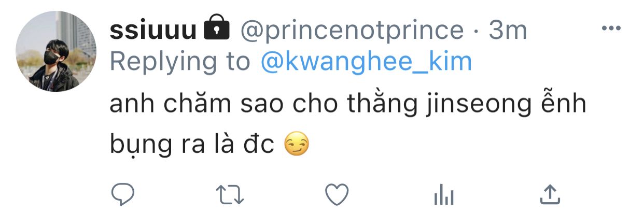Share the tweet via upload arrow icon

(x=550, y=195)
